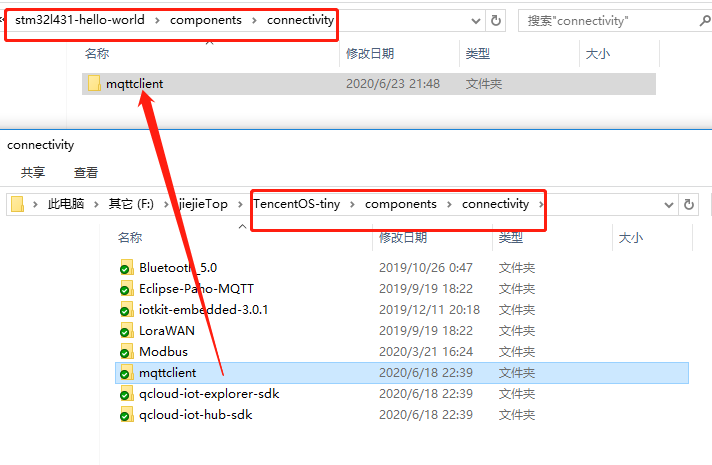Select mqttclient name in upper window

coord(134,84)
